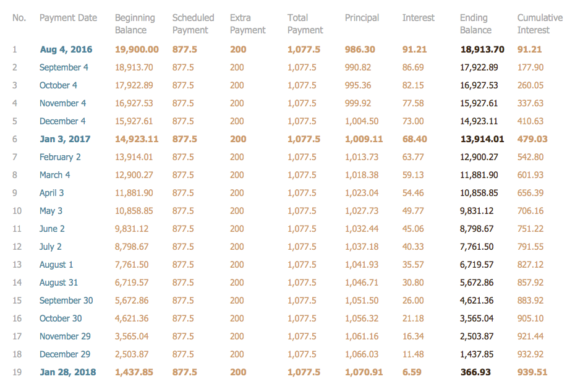Select the final ending balance 366.93
The height and width of the screenshot is (392, 575).
[475, 372]
